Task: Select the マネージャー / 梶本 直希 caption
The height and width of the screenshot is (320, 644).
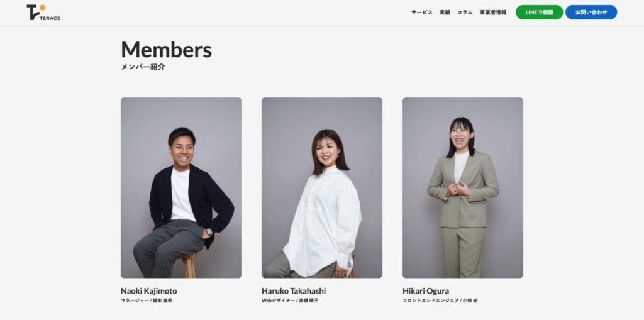Action: pyautogui.click(x=147, y=301)
